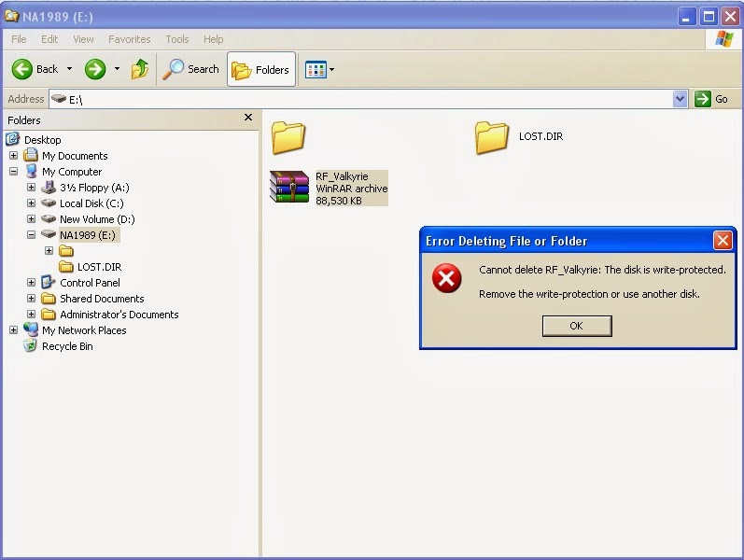Select 3½ Floppy (A:) drive
This screenshot has width=744, height=560.
click(x=94, y=188)
